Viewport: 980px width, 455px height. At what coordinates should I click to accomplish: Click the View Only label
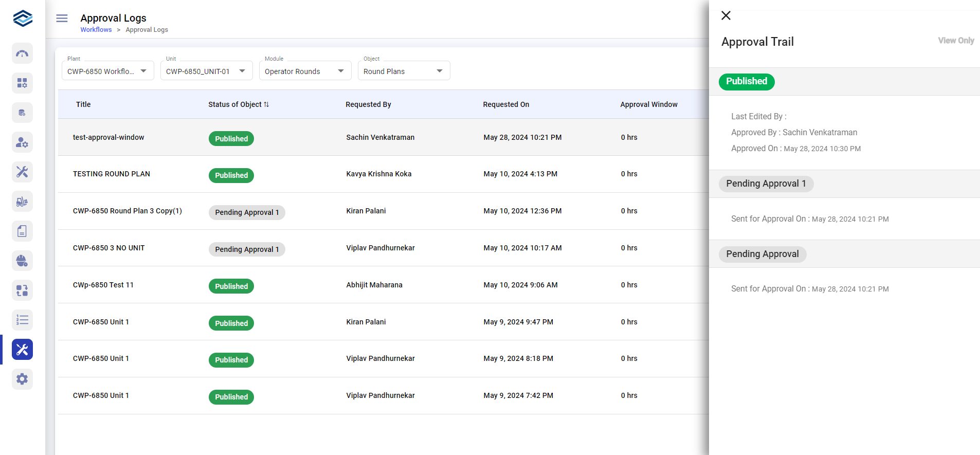(956, 41)
